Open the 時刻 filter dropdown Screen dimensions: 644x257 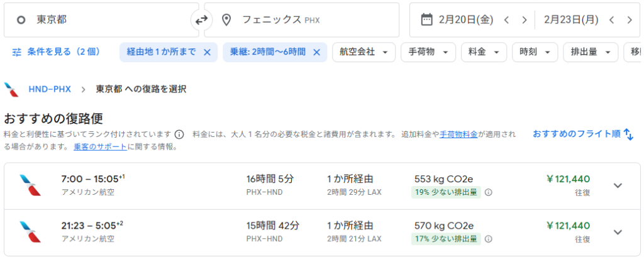point(535,52)
